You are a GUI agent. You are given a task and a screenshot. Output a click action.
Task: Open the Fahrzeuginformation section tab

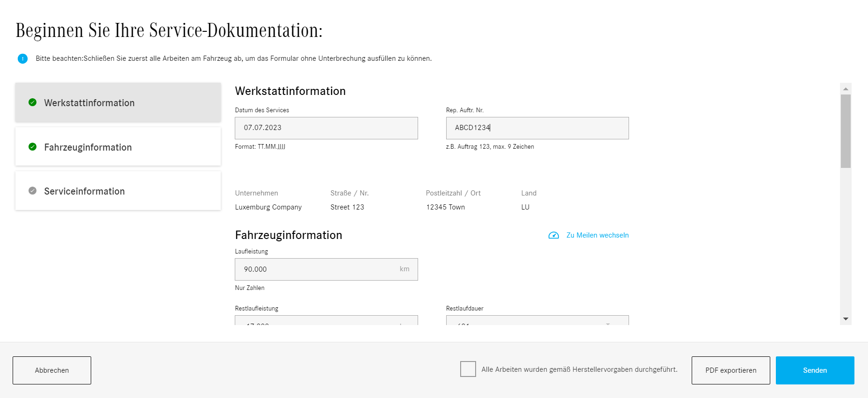[x=118, y=146]
